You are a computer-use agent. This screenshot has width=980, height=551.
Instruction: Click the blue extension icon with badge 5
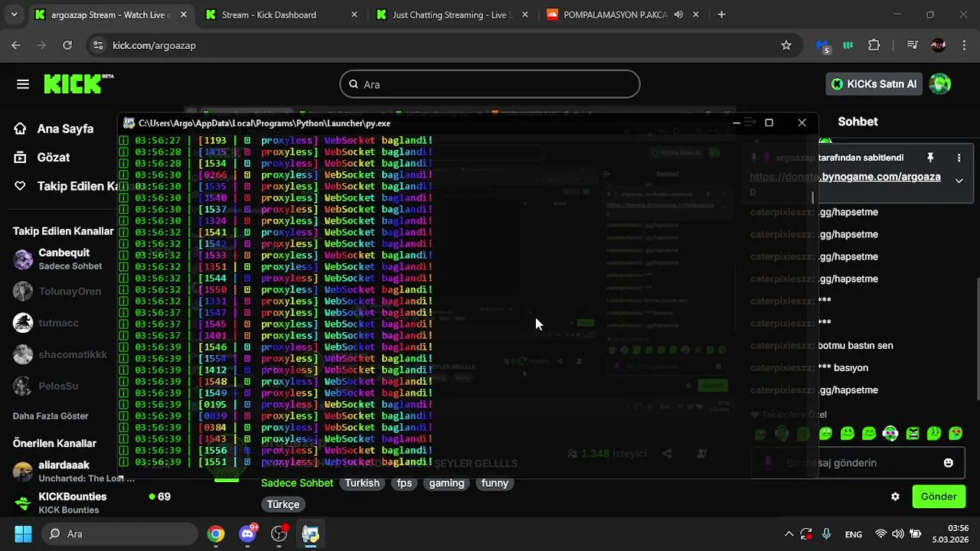tap(823, 46)
